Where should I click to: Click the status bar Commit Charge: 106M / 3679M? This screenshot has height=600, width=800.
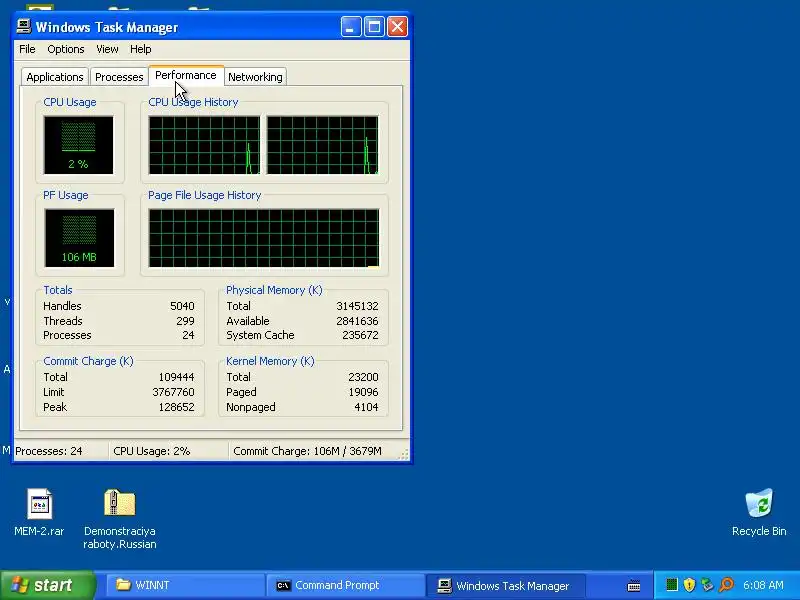313,451
